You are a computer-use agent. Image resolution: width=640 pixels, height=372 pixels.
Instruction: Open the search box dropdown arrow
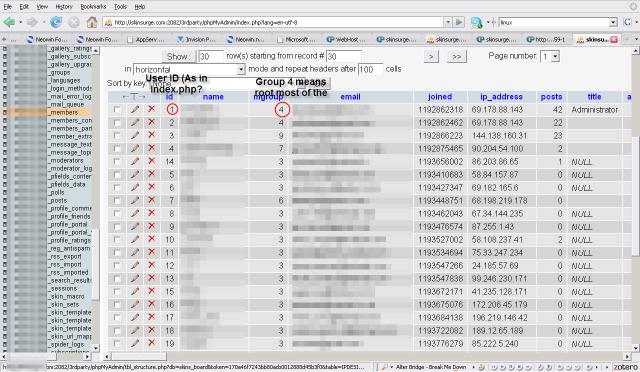613,22
